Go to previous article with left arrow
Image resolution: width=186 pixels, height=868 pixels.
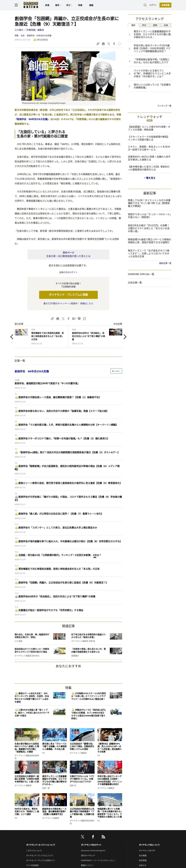click(12, 337)
